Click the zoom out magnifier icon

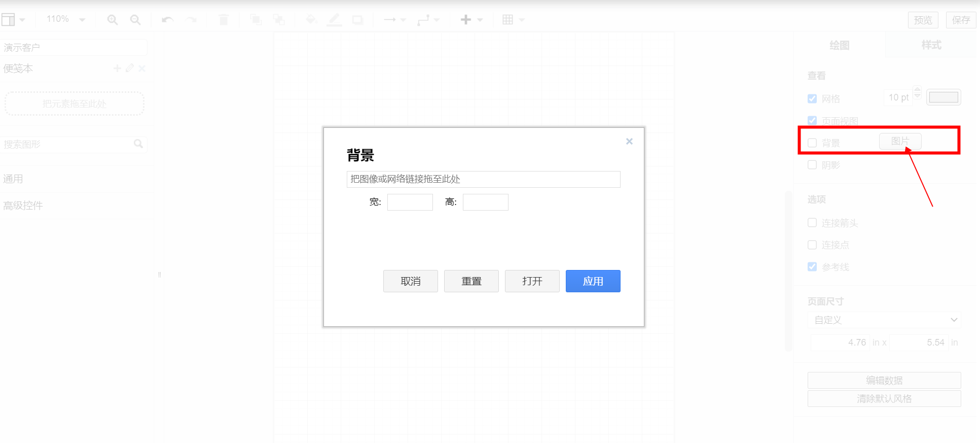(135, 20)
